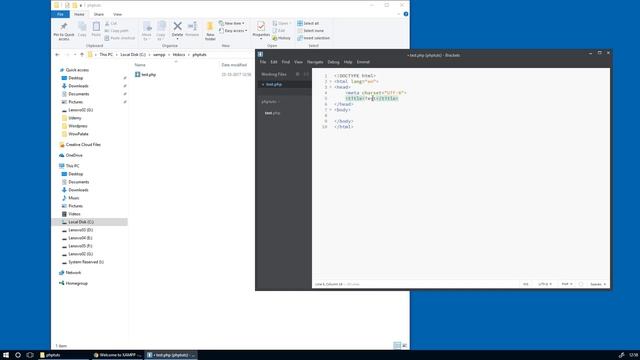Click the Rename icon in Explorer ribbon
This screenshot has width=640, height=360.
click(x=192, y=27)
